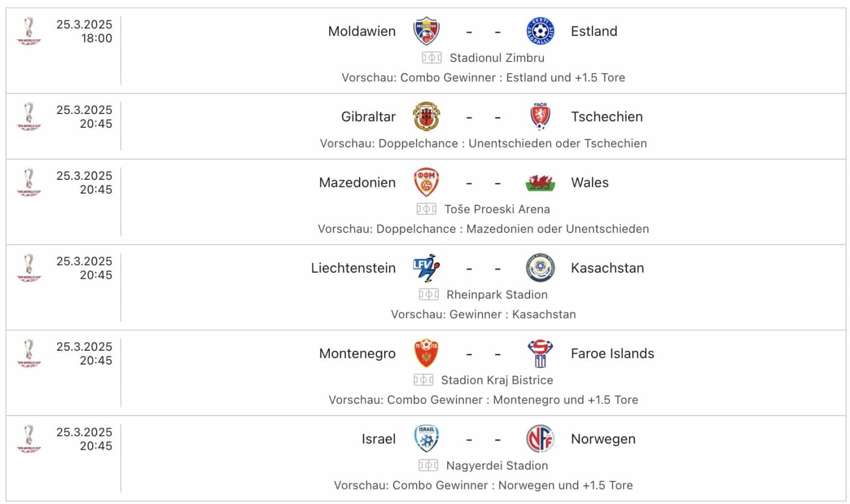Click the Faroe Islands crest logo
This screenshot has width=850, height=504.
(540, 354)
